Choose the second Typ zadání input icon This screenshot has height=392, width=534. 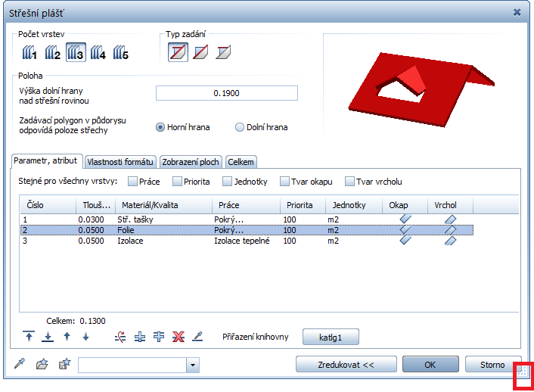tap(200, 53)
